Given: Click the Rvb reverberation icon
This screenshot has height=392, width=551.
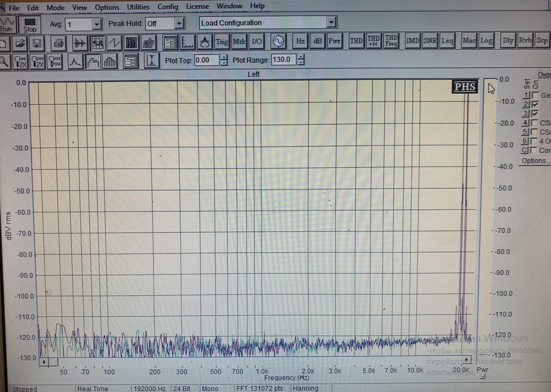Looking at the screenshot, I should (x=525, y=41).
